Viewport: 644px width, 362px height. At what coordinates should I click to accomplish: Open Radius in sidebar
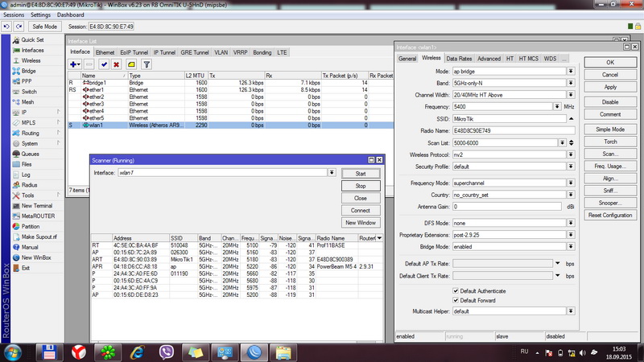click(x=29, y=185)
